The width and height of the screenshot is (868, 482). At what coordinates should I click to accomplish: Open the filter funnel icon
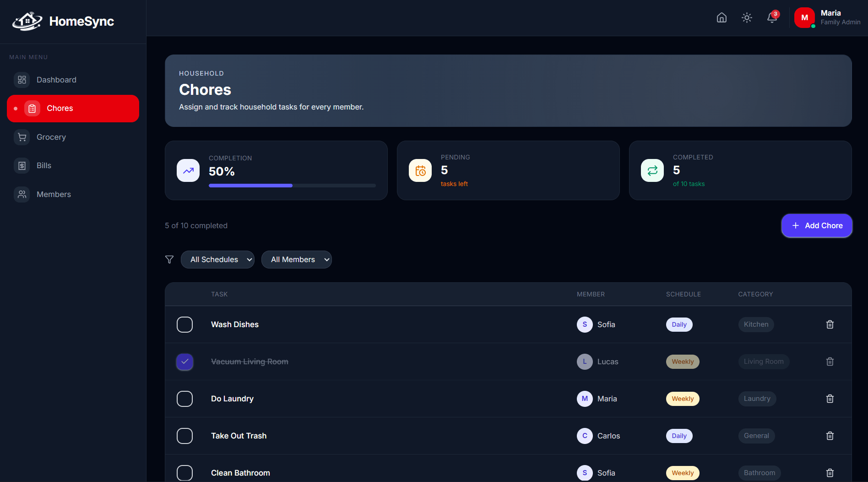pyautogui.click(x=169, y=259)
